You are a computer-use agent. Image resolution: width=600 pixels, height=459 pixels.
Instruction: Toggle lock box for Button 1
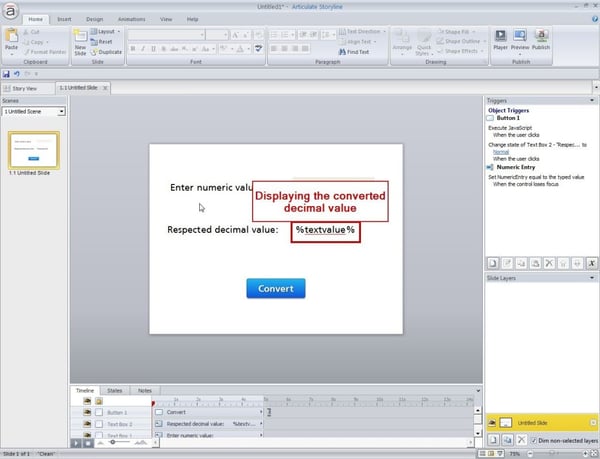[x=99, y=412]
